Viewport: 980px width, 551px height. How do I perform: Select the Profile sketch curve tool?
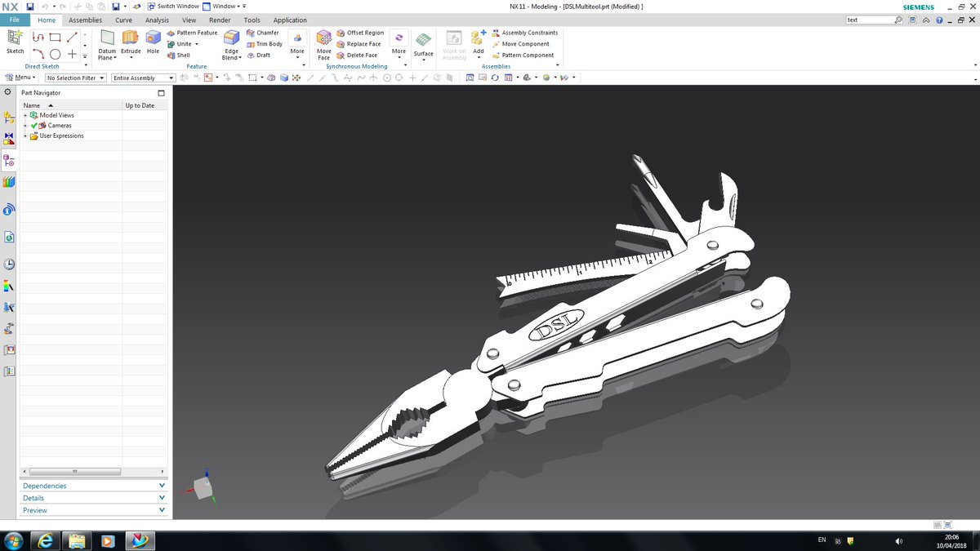pos(38,37)
